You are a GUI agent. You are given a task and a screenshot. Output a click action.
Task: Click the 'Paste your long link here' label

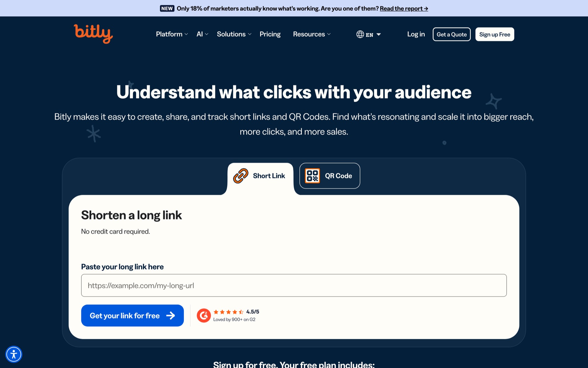122,267
